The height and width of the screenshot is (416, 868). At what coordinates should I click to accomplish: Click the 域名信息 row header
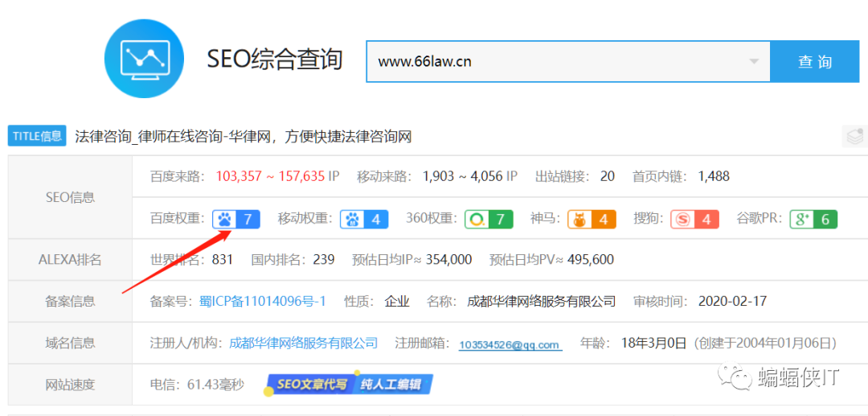70,343
